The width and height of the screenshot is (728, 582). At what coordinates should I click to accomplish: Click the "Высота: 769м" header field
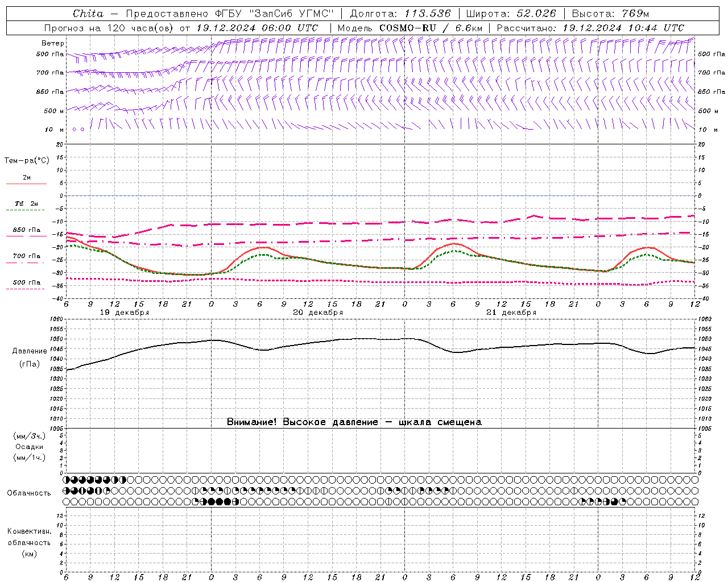[x=610, y=13]
